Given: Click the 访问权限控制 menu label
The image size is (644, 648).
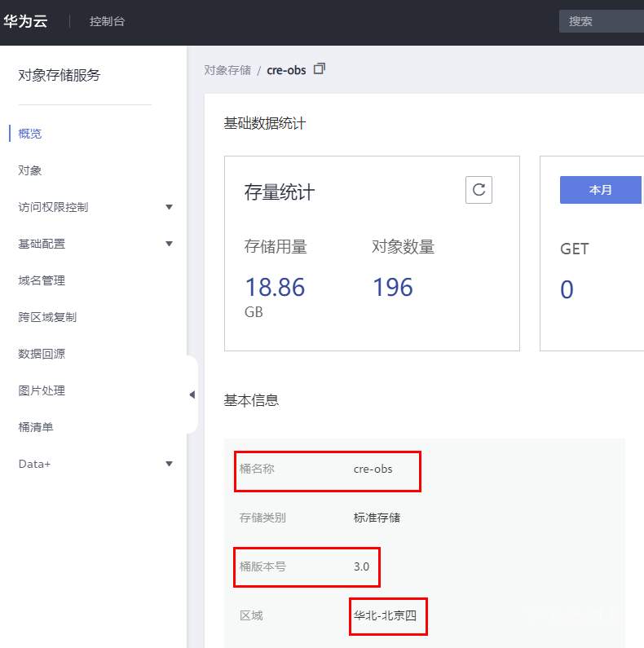Looking at the screenshot, I should tap(53, 207).
